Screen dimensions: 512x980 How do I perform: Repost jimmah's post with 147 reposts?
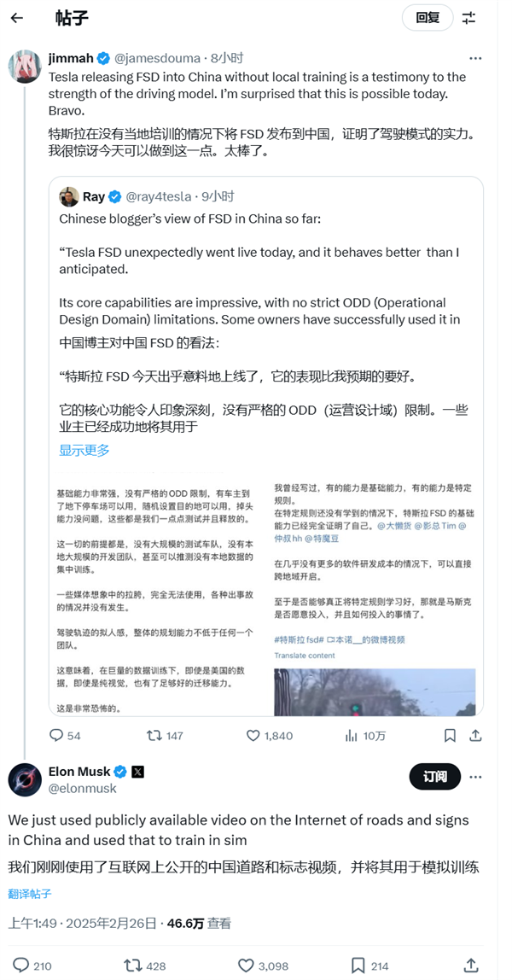[154, 735]
